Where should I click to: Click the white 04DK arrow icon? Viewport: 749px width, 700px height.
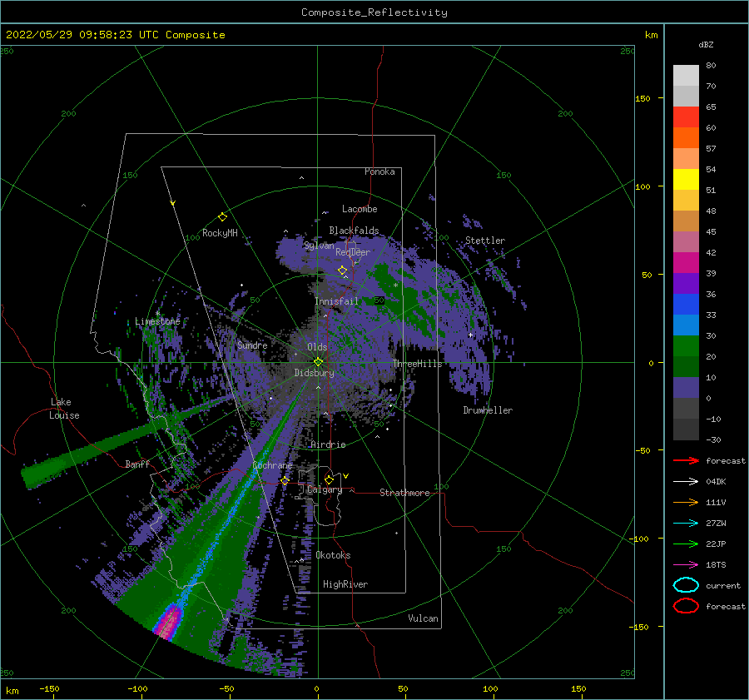pyautogui.click(x=686, y=482)
